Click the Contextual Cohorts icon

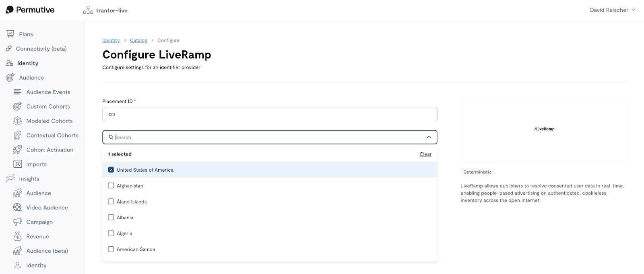[17, 135]
